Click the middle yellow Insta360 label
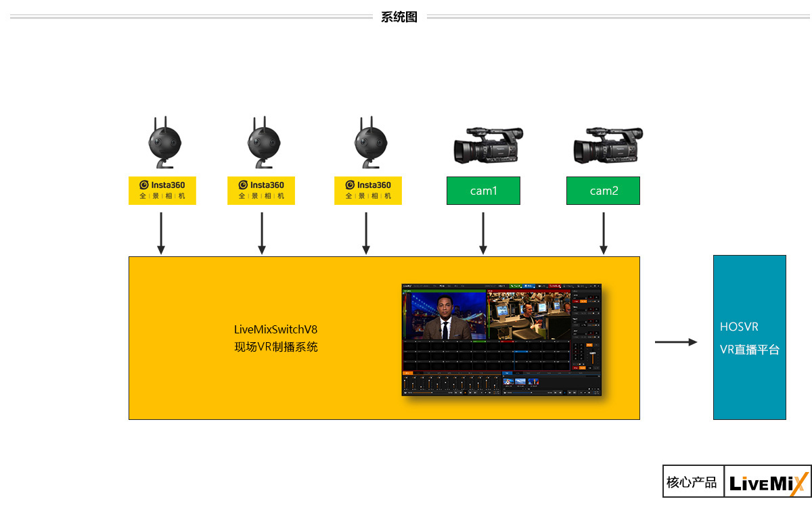The image size is (812, 518). (x=261, y=191)
